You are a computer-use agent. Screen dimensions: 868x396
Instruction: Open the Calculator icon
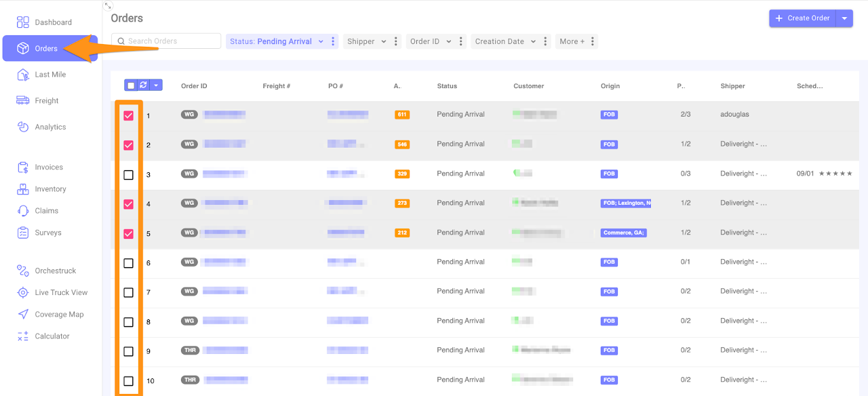pyautogui.click(x=23, y=336)
